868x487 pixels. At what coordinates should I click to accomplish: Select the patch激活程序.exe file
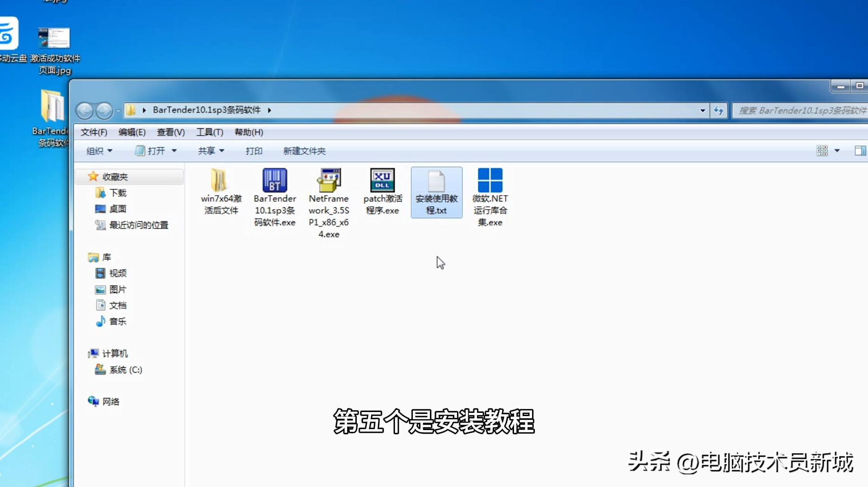[382, 192]
